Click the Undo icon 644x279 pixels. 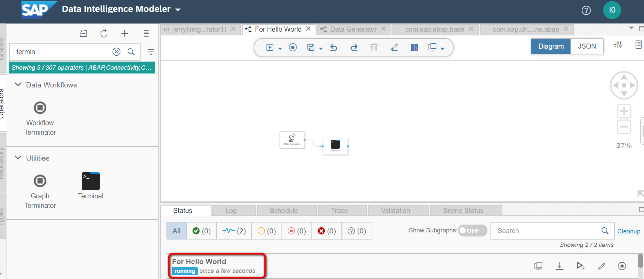[334, 47]
